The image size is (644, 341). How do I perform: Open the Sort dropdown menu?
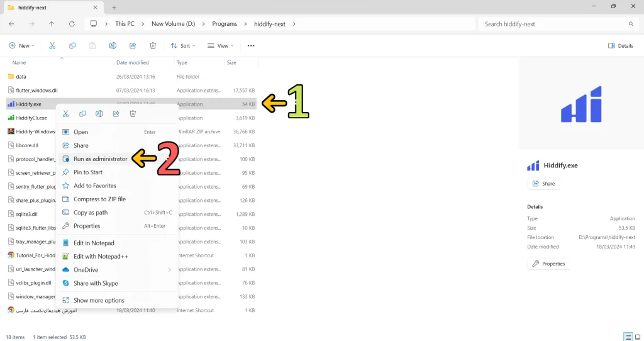183,45
